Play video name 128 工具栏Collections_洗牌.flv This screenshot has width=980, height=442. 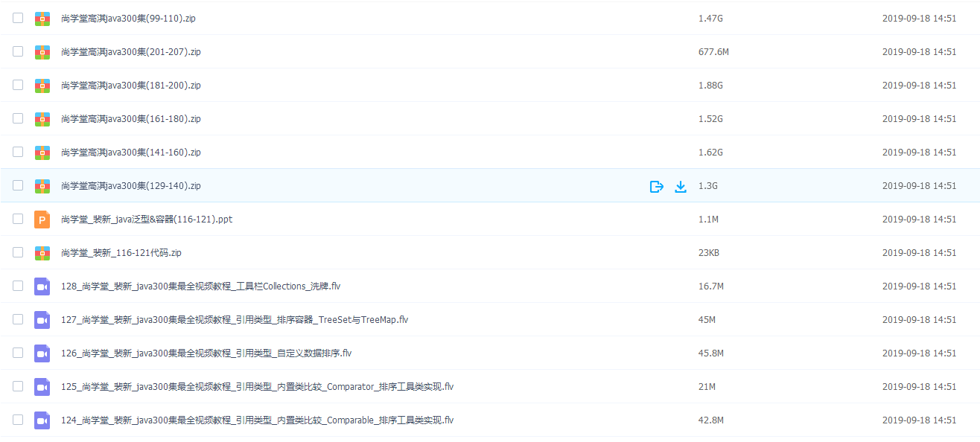200,286
